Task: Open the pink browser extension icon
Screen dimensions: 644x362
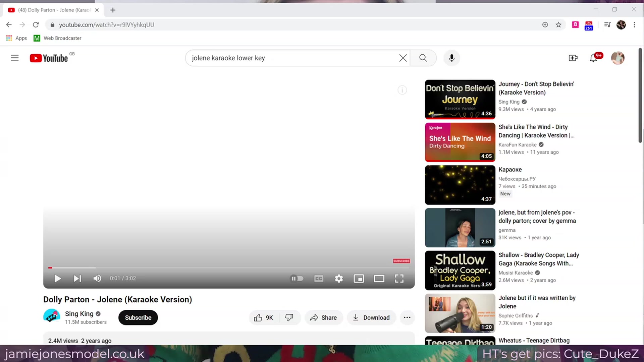Action: coord(575,25)
